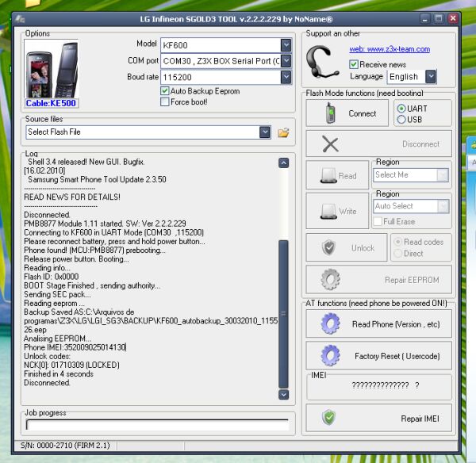Click Factory Reset (Usercode) button
476x463 pixels.
379,356
